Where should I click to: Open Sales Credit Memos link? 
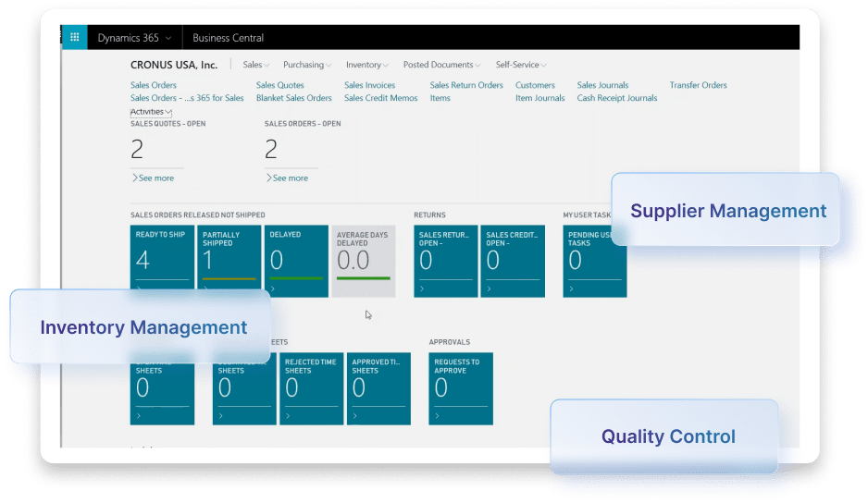(x=381, y=98)
